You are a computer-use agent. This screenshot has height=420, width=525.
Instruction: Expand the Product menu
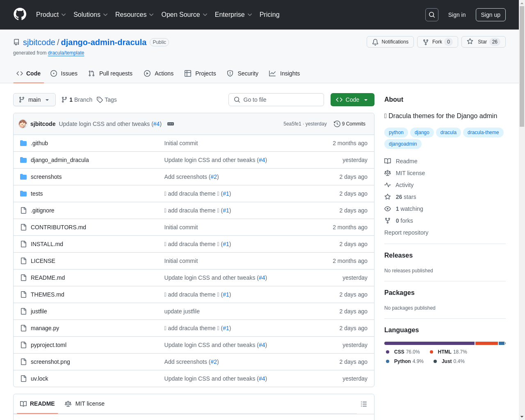click(51, 15)
